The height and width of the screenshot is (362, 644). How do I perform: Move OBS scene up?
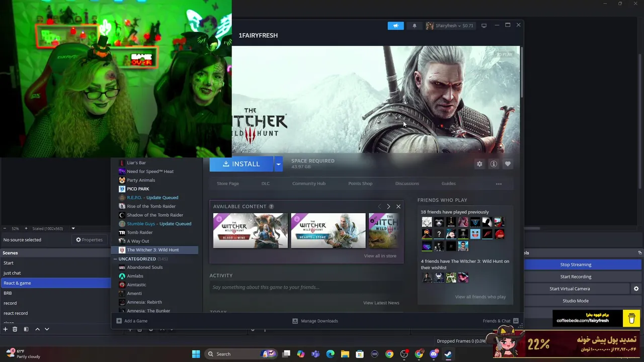pos(37,329)
